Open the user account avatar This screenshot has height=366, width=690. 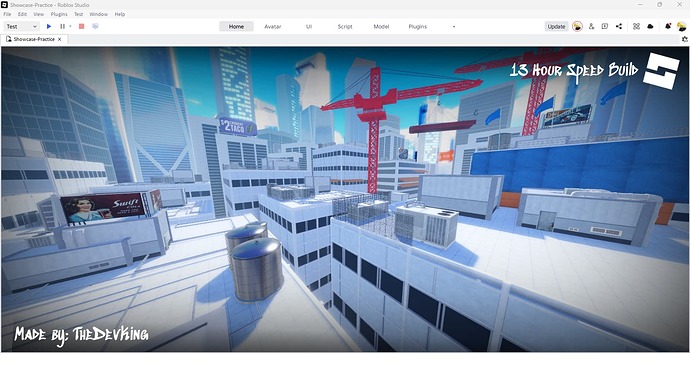[x=682, y=26]
